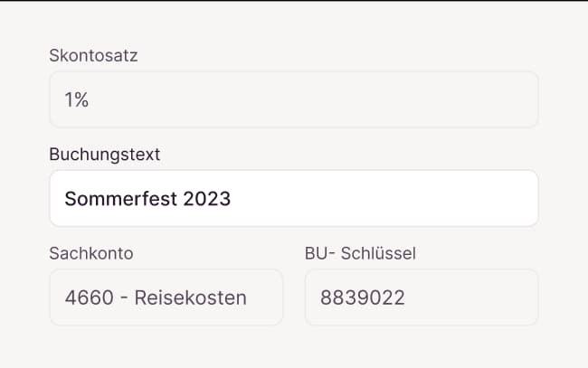Click empty area right of 1% value
Viewport: 588px width, 368px height.
pyautogui.click(x=317, y=99)
